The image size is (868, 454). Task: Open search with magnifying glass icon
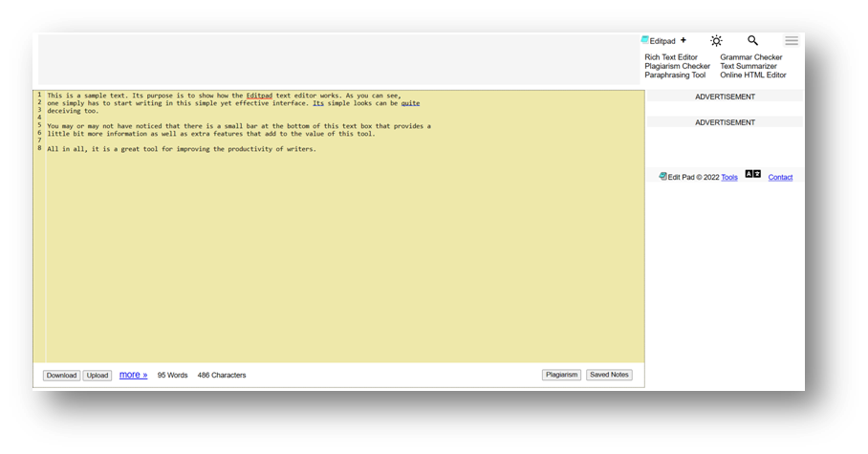point(752,40)
